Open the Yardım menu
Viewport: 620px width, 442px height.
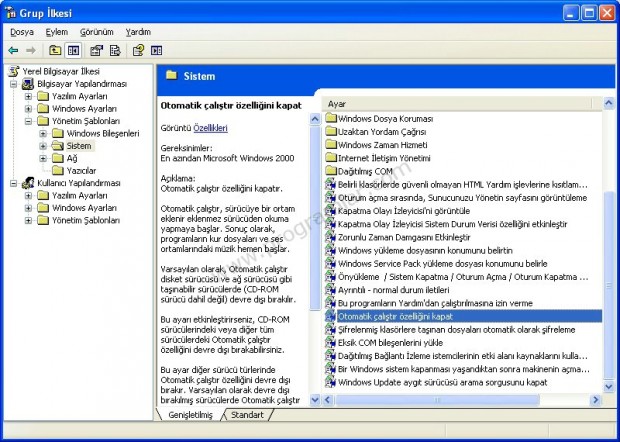click(x=138, y=32)
